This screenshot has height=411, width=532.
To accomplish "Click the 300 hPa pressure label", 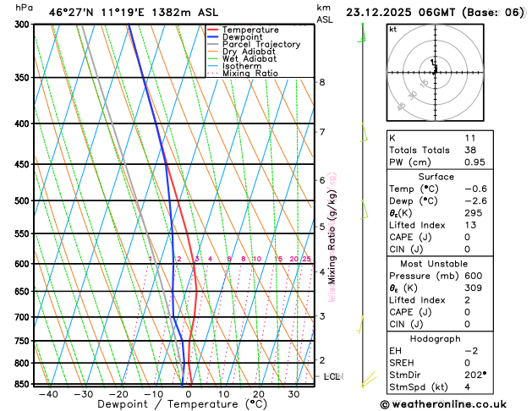I will click(x=22, y=24).
